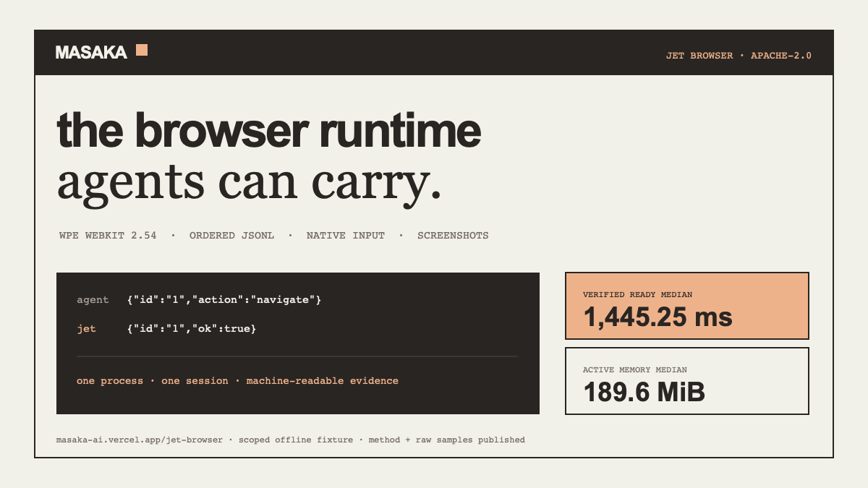Image resolution: width=868 pixels, height=488 pixels.
Task: Select the 'WPE WEBKIT 2.54' label
Action: pyautogui.click(x=108, y=236)
